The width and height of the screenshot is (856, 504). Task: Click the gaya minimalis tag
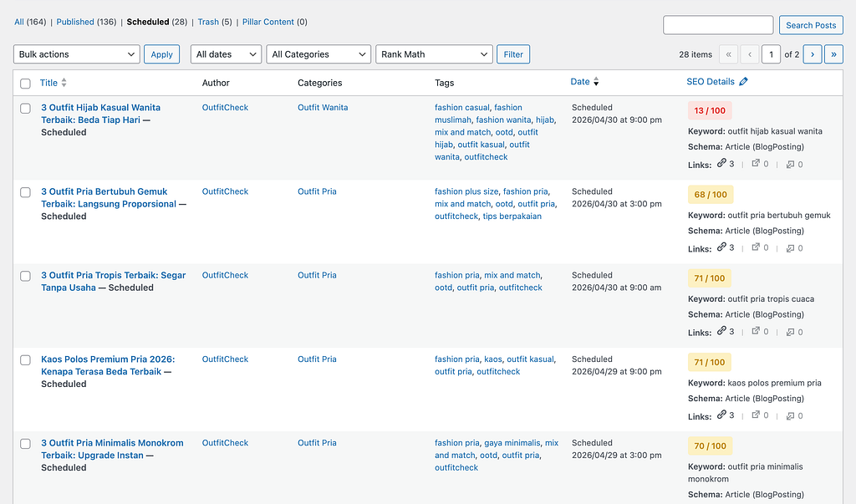pos(512,443)
